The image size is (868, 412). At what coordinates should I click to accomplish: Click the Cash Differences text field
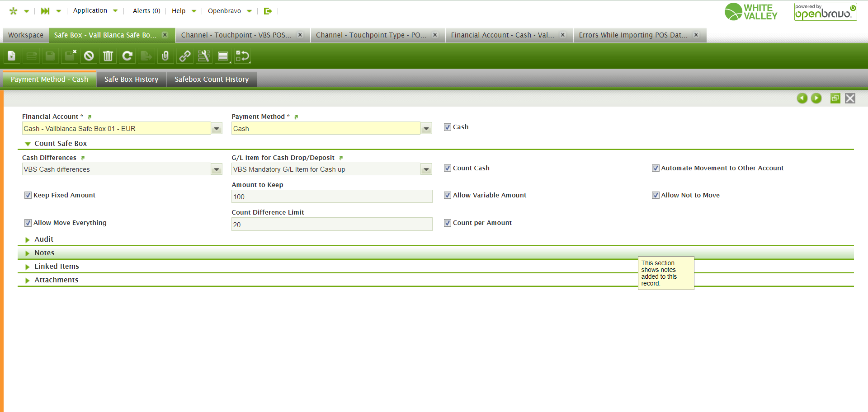pos(117,169)
